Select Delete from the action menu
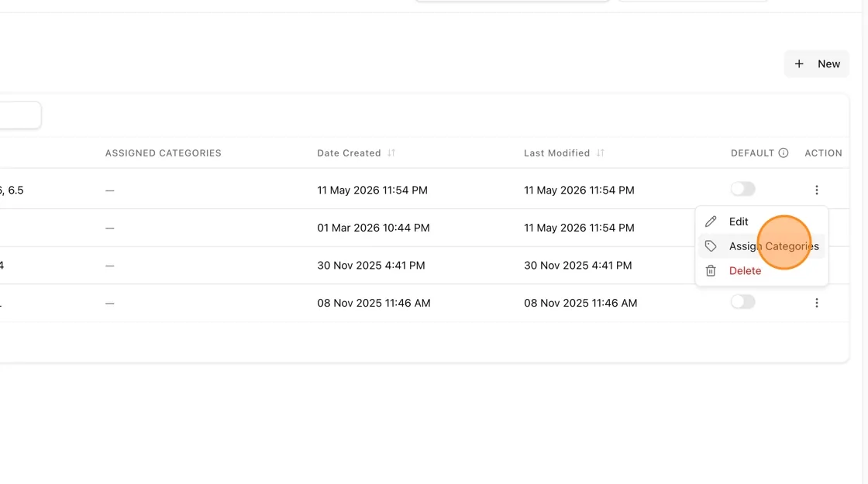868x484 pixels. 762,270
